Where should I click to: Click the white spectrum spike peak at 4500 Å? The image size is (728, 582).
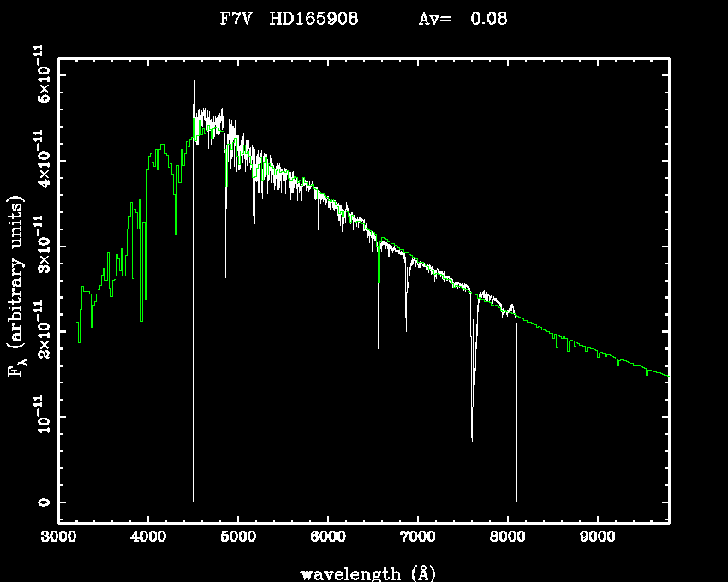[x=194, y=81]
